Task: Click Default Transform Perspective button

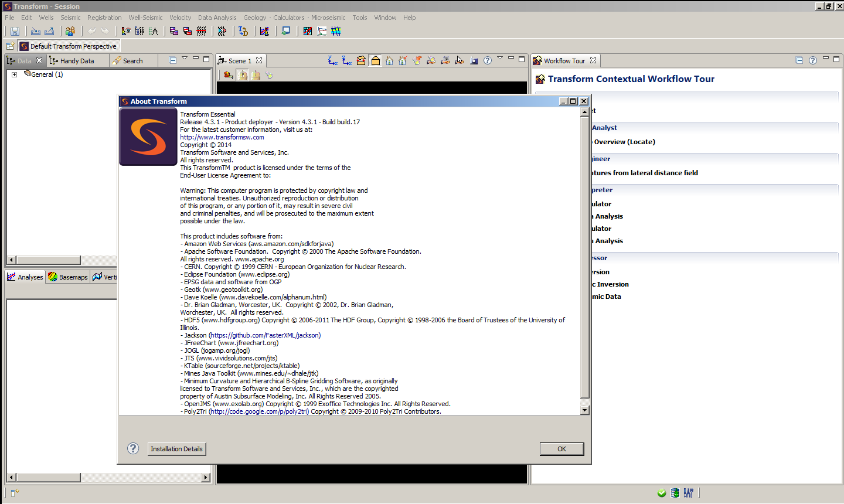Action: pyautogui.click(x=69, y=46)
